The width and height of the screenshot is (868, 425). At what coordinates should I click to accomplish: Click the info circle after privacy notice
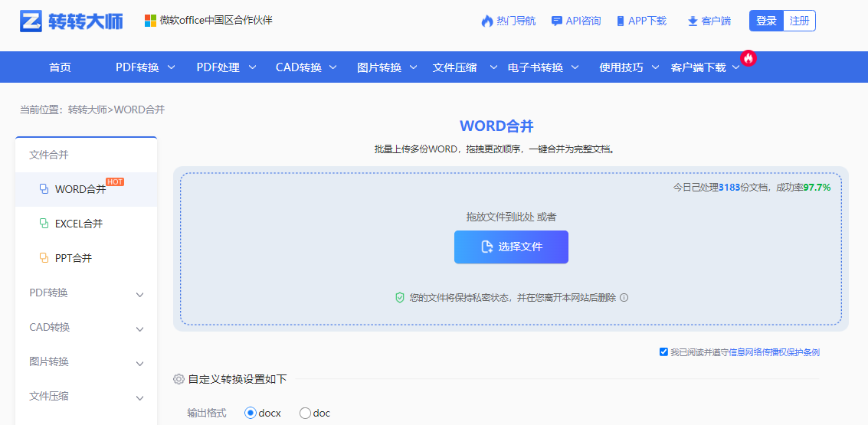(624, 298)
